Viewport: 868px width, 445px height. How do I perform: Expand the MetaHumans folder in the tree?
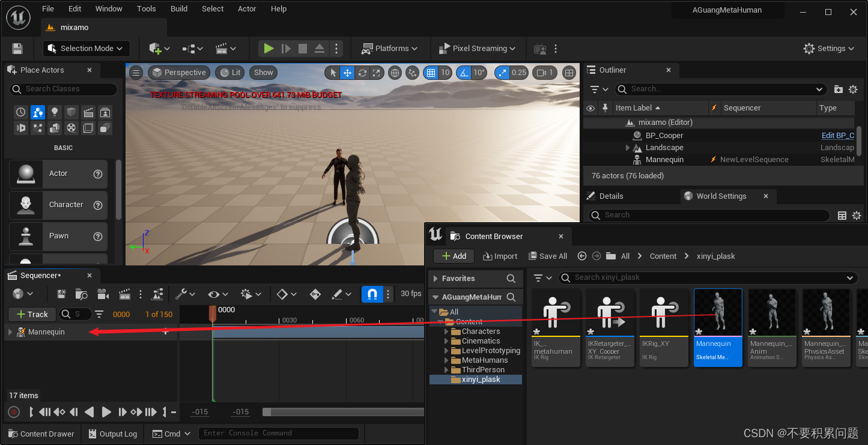pos(446,360)
